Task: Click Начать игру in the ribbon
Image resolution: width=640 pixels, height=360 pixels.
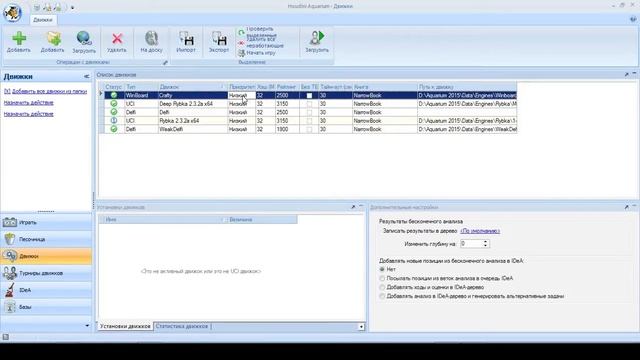Action: pyautogui.click(x=257, y=53)
